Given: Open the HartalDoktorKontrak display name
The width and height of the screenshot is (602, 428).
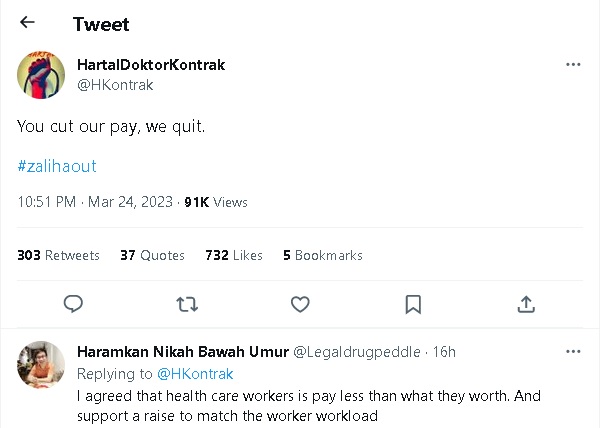Looking at the screenshot, I should tap(151, 65).
